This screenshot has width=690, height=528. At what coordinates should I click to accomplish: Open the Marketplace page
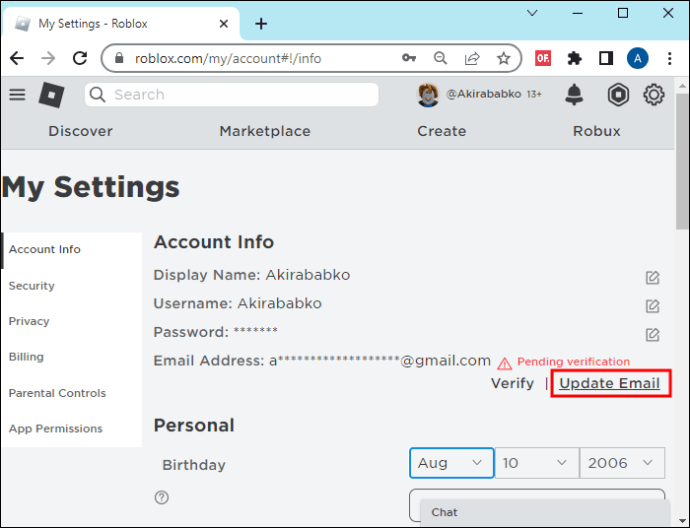(x=265, y=131)
